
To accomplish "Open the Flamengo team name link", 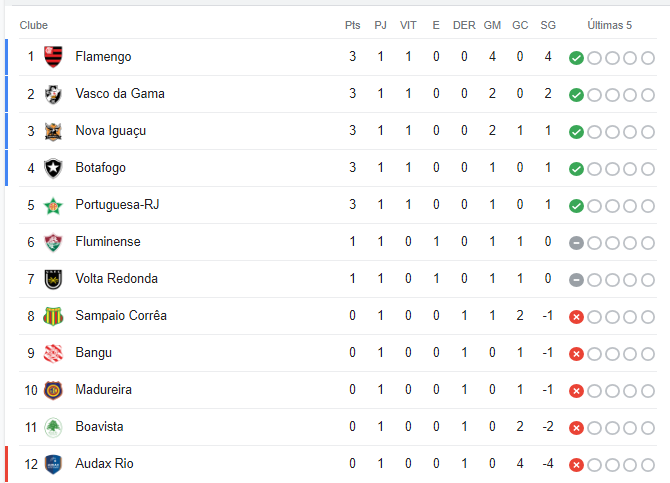I will pos(103,56).
